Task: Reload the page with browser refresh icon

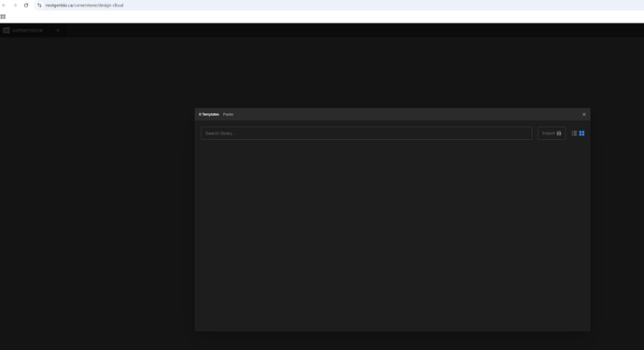Action: [x=26, y=6]
